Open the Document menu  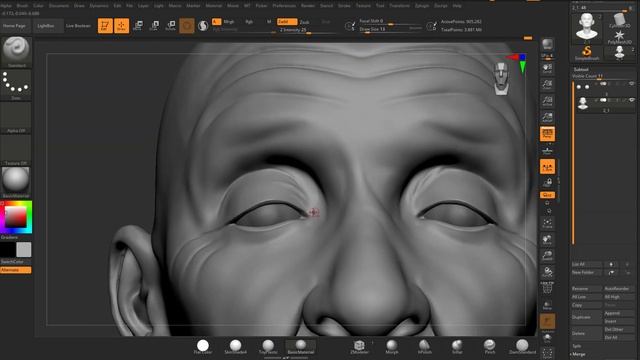point(59,6)
